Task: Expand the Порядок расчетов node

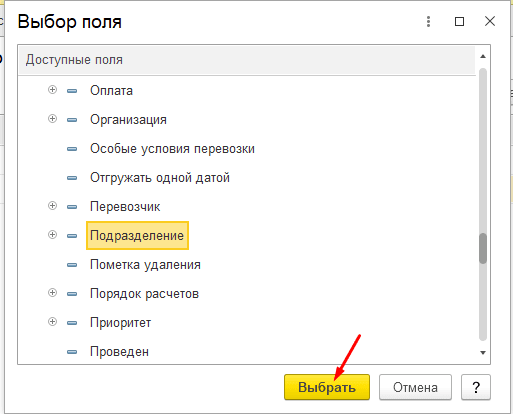Action: [x=52, y=293]
